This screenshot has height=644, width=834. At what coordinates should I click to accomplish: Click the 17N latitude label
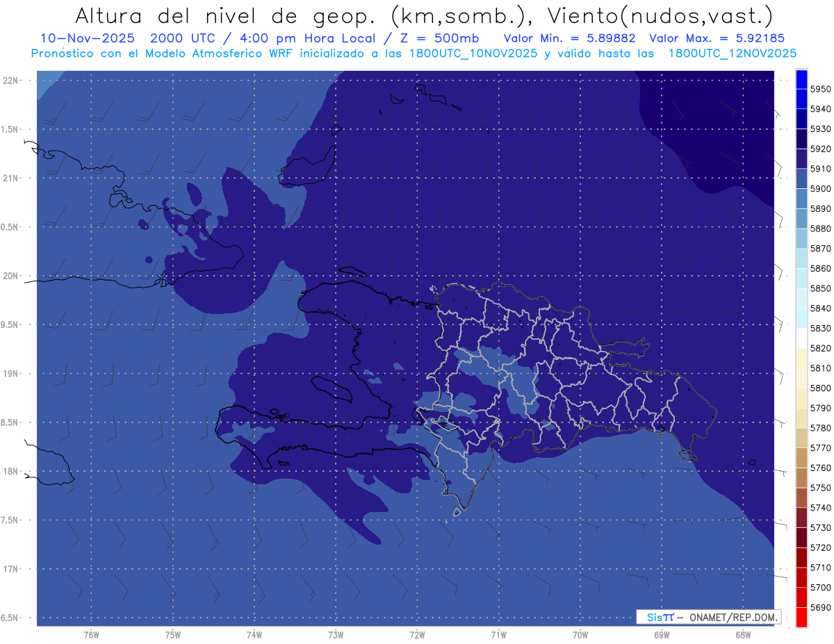pyautogui.click(x=10, y=569)
